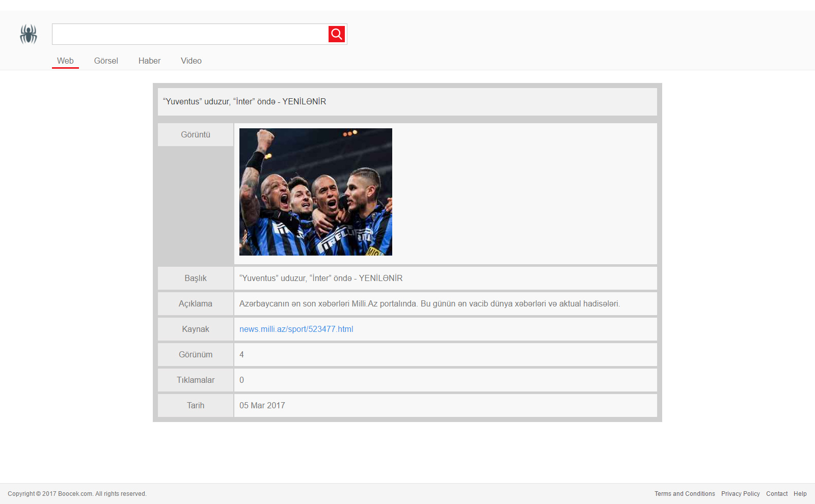The width and height of the screenshot is (815, 504).
Task: Open the news.milli.az source link
Action: click(x=296, y=329)
